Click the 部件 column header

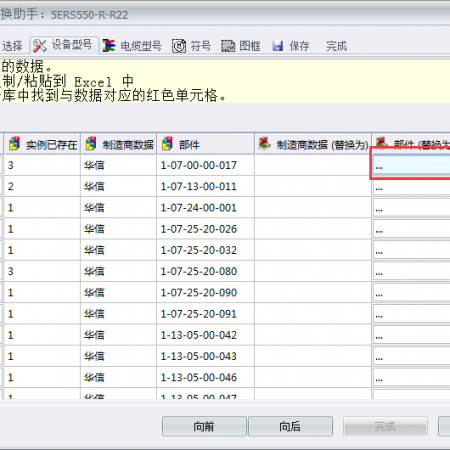click(x=206, y=144)
